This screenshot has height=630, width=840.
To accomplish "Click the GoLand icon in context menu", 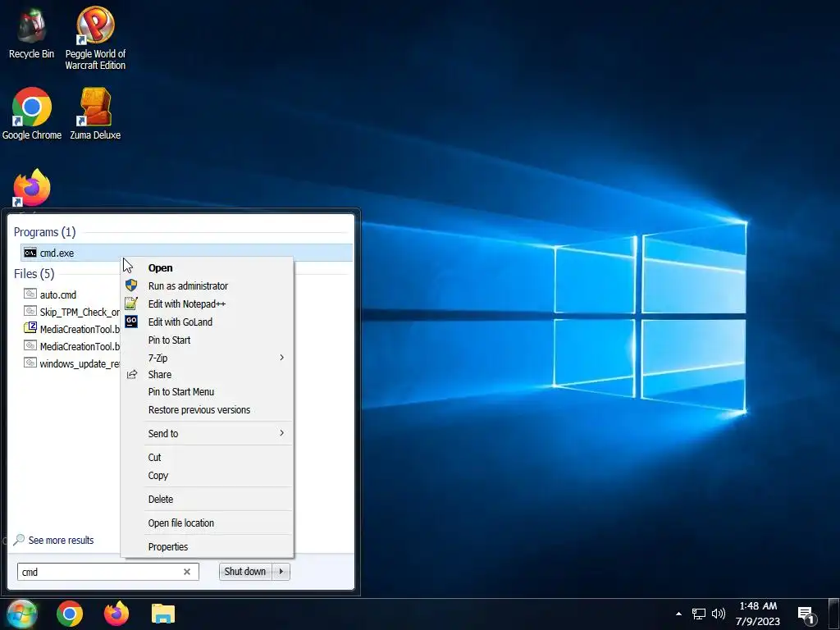I will 131,322.
